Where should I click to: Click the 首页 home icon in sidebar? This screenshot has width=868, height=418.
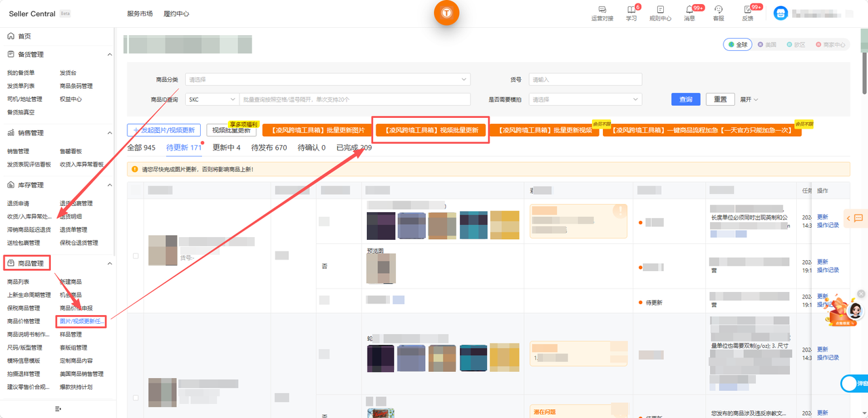(x=11, y=36)
